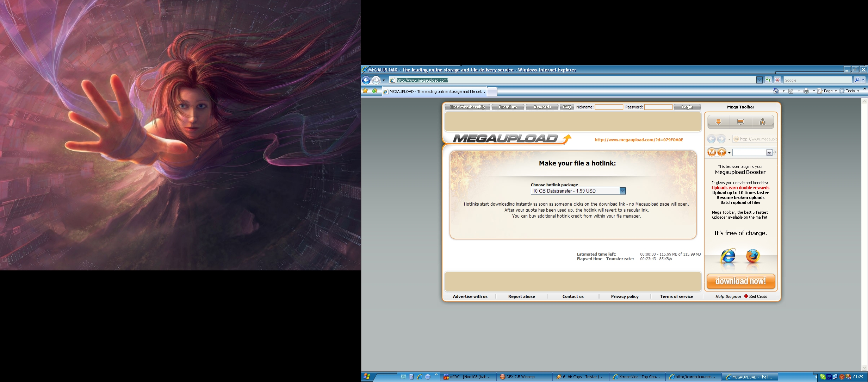This screenshot has width=868, height=382.
Task: Open the Report abuse link
Action: (x=521, y=296)
